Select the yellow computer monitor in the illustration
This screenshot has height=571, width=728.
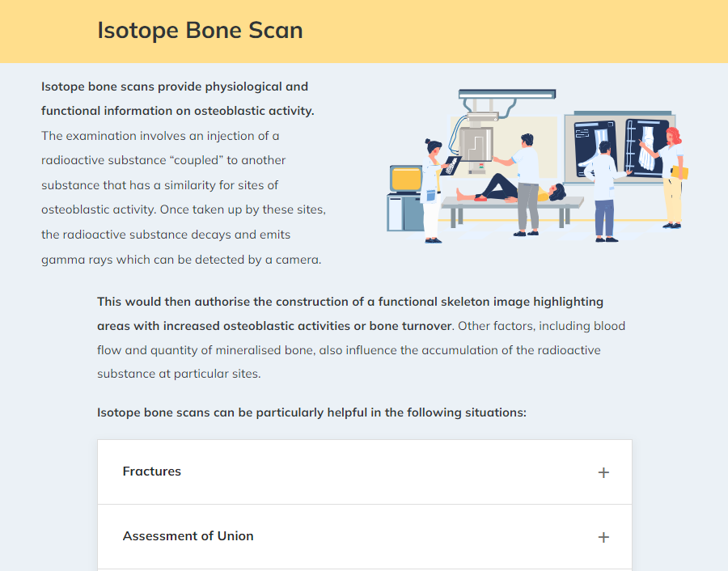click(x=405, y=178)
